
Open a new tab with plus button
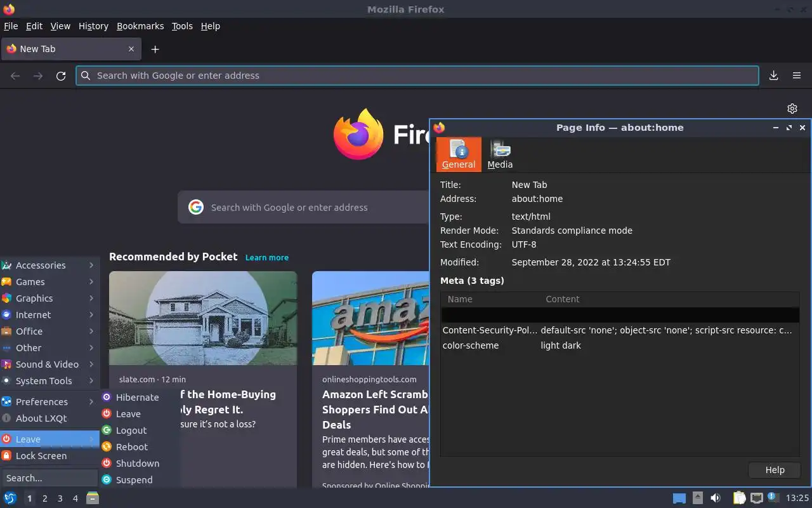155,49
